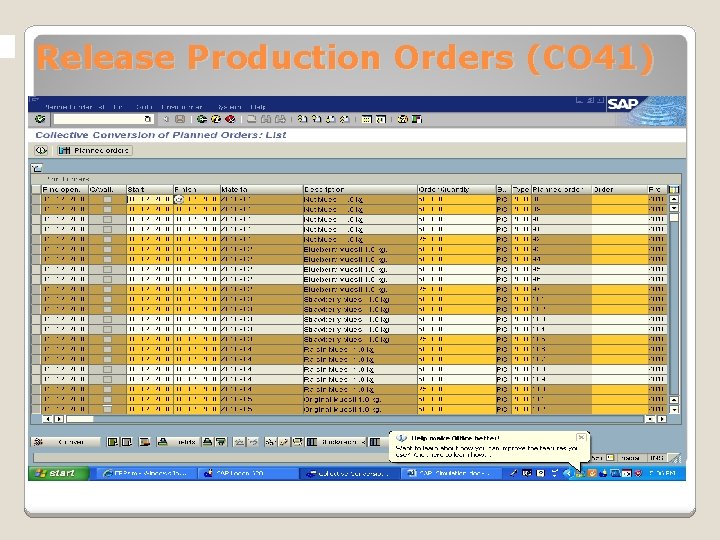Tick checkbox for Nut Muesli quantity 75 row
720x540 pixels.
point(107,239)
